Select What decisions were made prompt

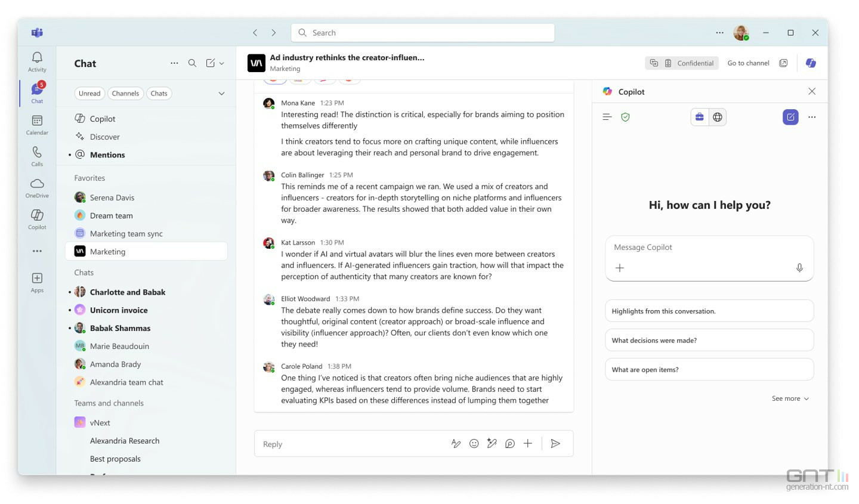click(x=709, y=340)
